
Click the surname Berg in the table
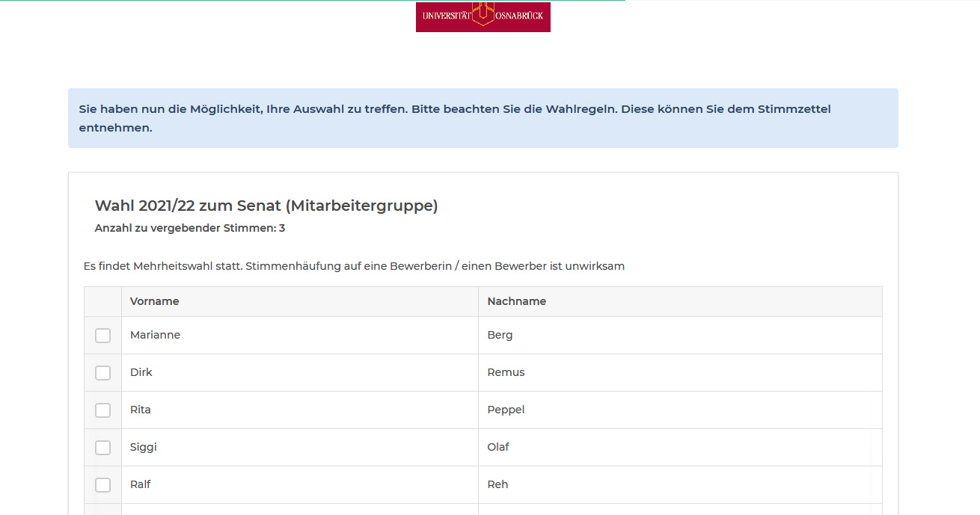(500, 335)
